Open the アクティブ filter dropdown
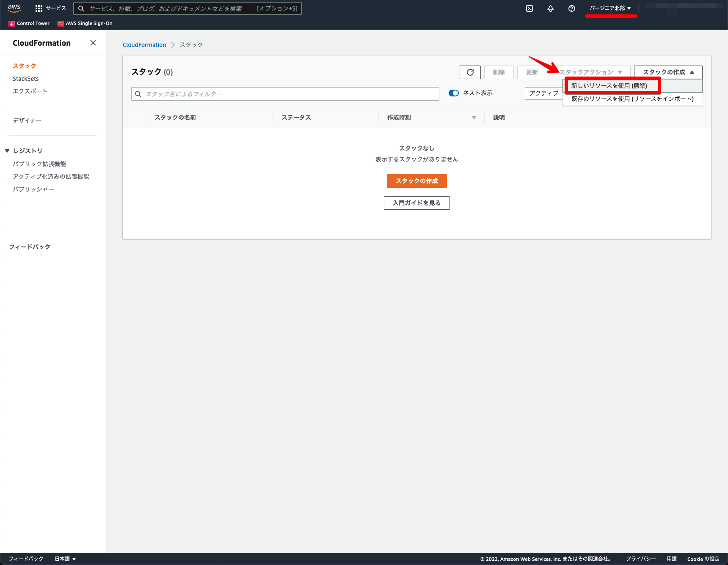 coord(544,93)
